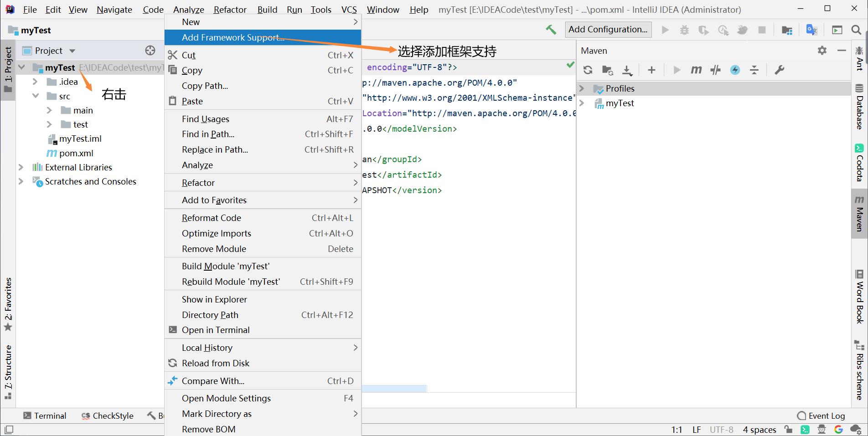Open the Analyze menu in the menu bar

tap(189, 10)
